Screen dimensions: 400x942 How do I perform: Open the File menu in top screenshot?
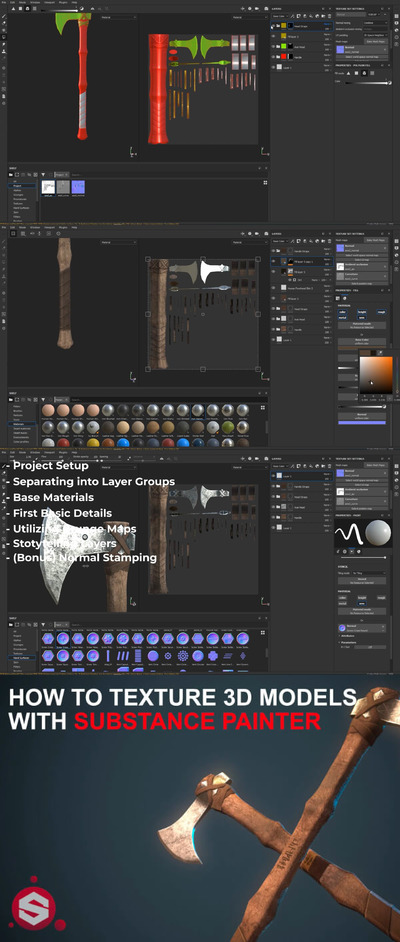click(4, 2)
